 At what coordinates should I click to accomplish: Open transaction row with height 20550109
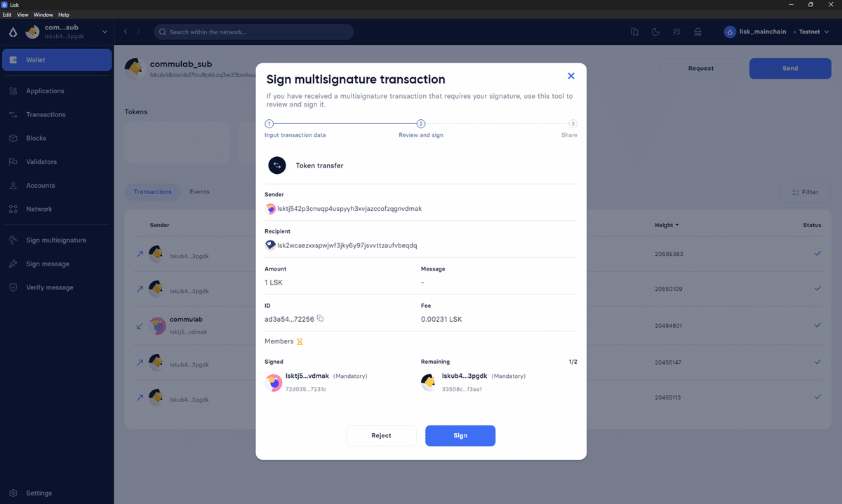click(477, 289)
